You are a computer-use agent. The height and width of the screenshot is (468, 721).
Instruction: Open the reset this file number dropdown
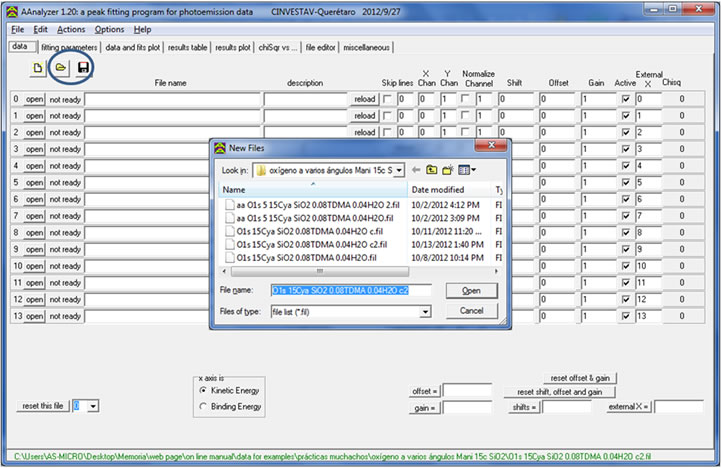tap(94, 406)
